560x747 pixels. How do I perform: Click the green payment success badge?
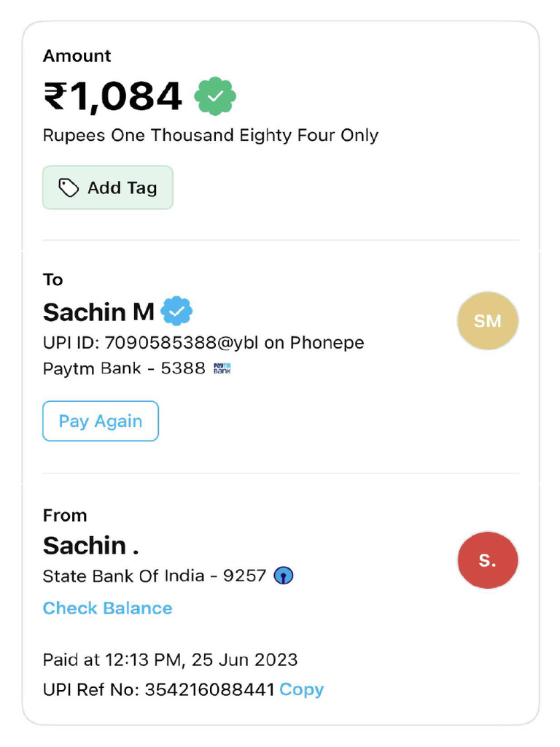(x=215, y=96)
